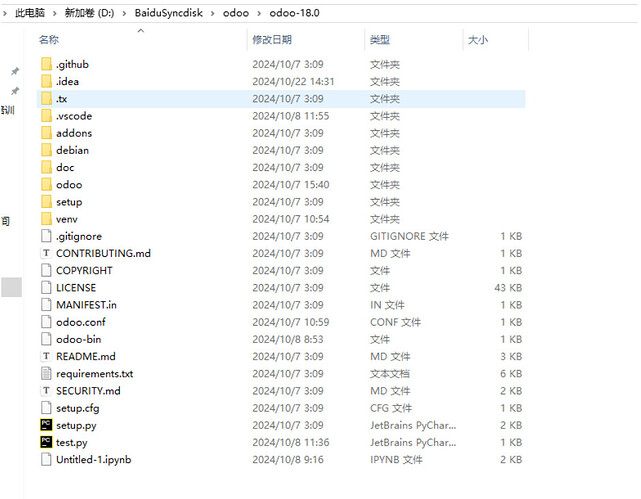641x499 pixels.
Task: Click the SECURITY.md file icon
Action: click(x=46, y=390)
